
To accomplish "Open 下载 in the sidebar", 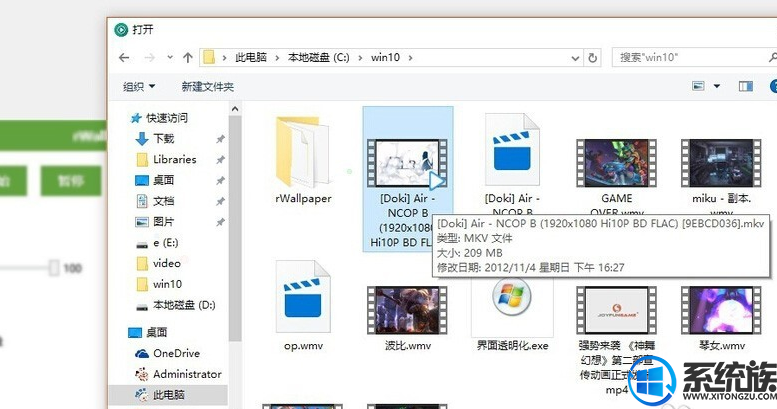I will pyautogui.click(x=164, y=138).
